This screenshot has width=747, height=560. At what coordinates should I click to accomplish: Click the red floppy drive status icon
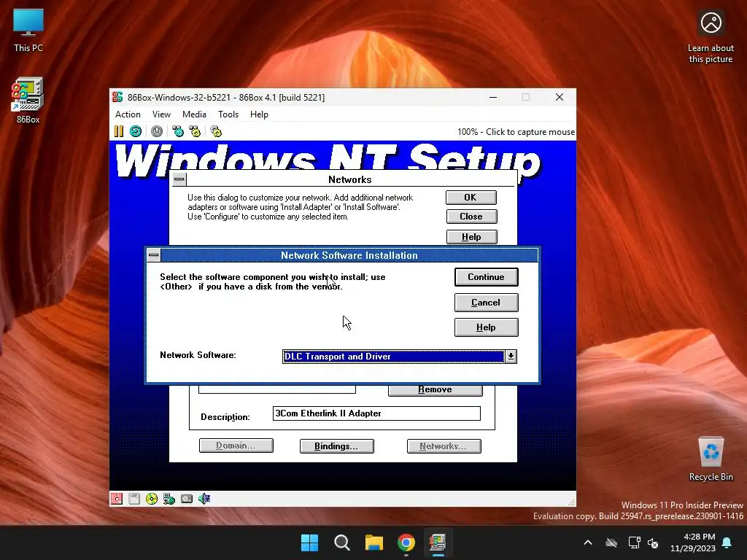point(117,499)
